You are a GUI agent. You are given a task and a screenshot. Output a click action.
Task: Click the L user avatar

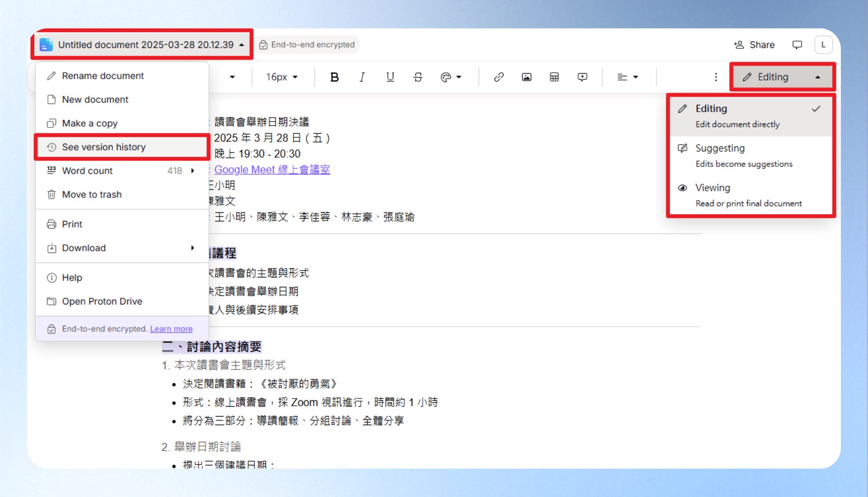(x=823, y=45)
